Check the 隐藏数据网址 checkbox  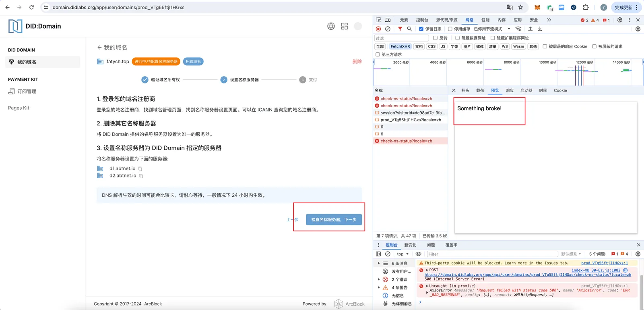pos(457,38)
